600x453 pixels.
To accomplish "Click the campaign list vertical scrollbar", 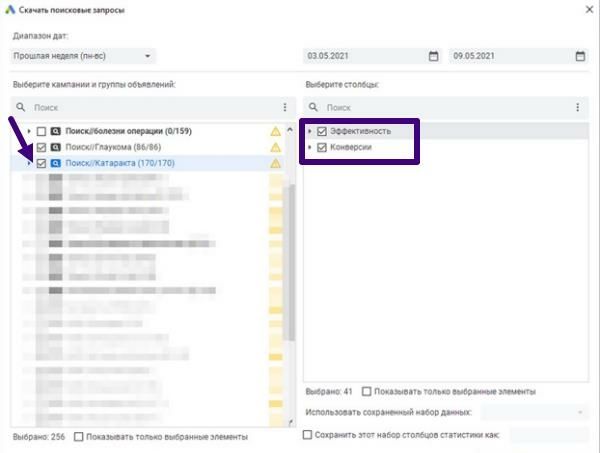I will click(x=292, y=262).
